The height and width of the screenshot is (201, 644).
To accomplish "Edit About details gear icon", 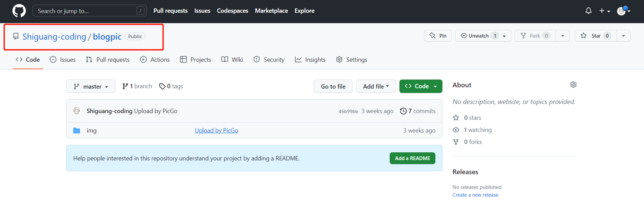I will [573, 85].
